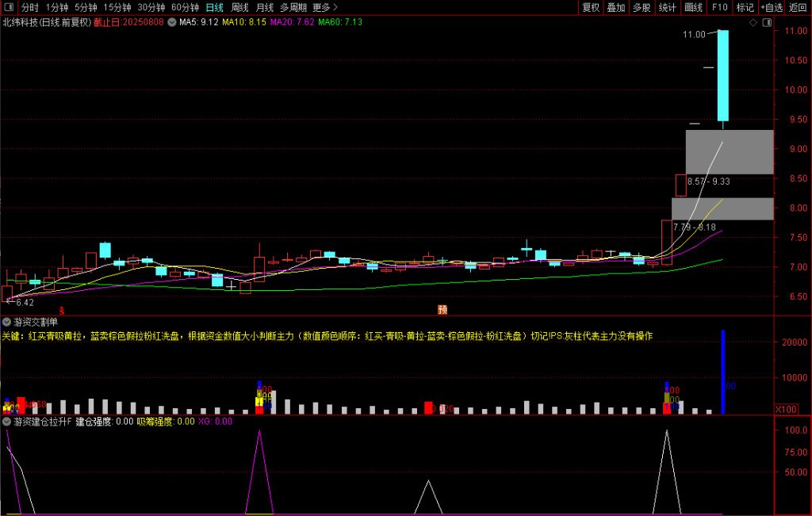Expand the MA indicator dropdown beside the date

tap(171, 22)
